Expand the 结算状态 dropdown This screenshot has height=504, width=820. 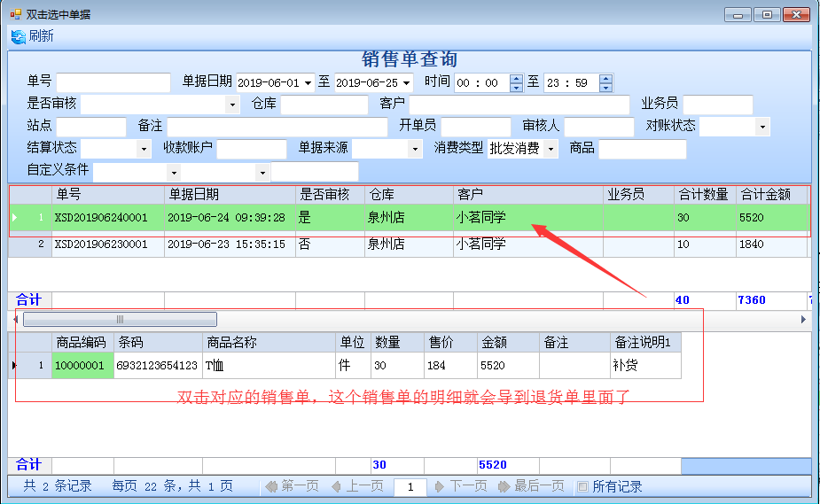144,150
